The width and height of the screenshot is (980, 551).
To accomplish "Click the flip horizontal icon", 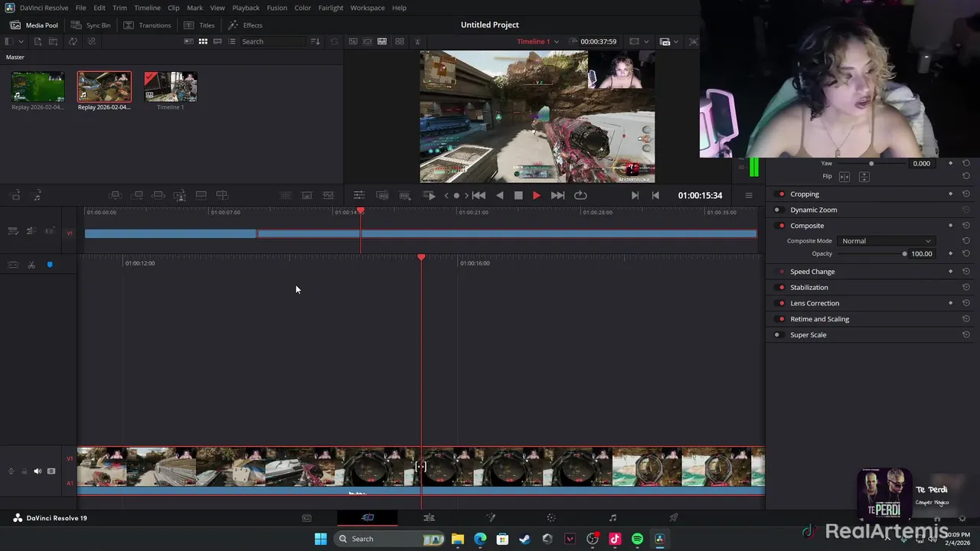I will [844, 177].
